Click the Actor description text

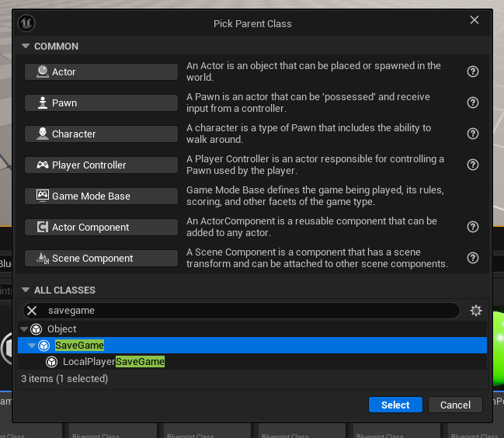point(314,71)
